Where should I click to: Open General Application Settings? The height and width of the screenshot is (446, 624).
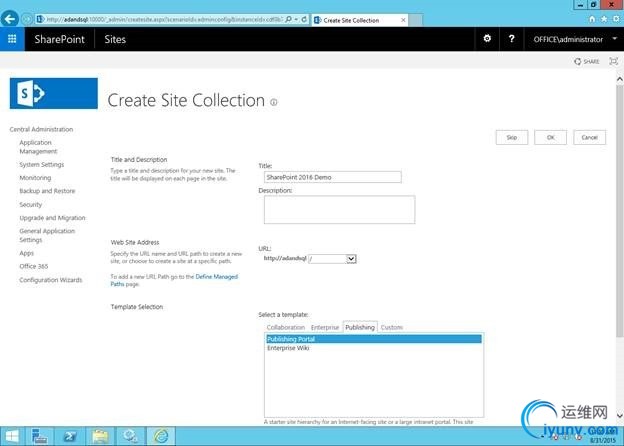coord(47,236)
